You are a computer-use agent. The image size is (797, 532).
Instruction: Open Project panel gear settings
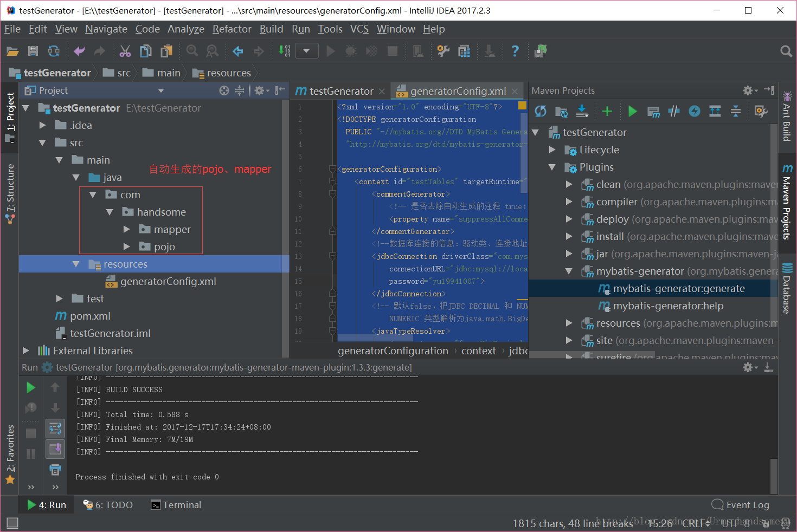click(x=262, y=90)
